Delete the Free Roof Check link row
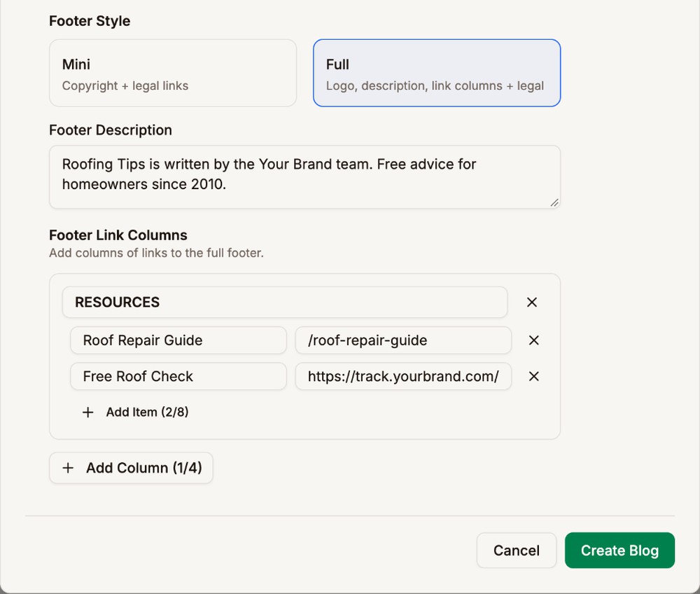700x594 pixels. [533, 376]
